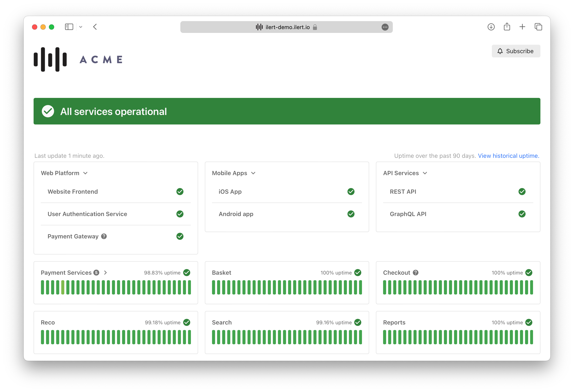
Task: Click the ellipsis icon in address bar
Action: pyautogui.click(x=385, y=27)
